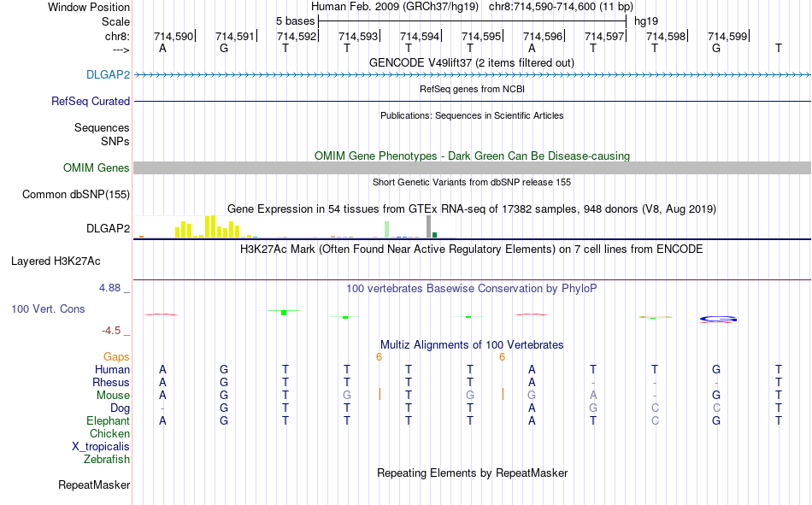Click the Rhesus alignment row label
The width and height of the screenshot is (812, 505).
pos(111,382)
